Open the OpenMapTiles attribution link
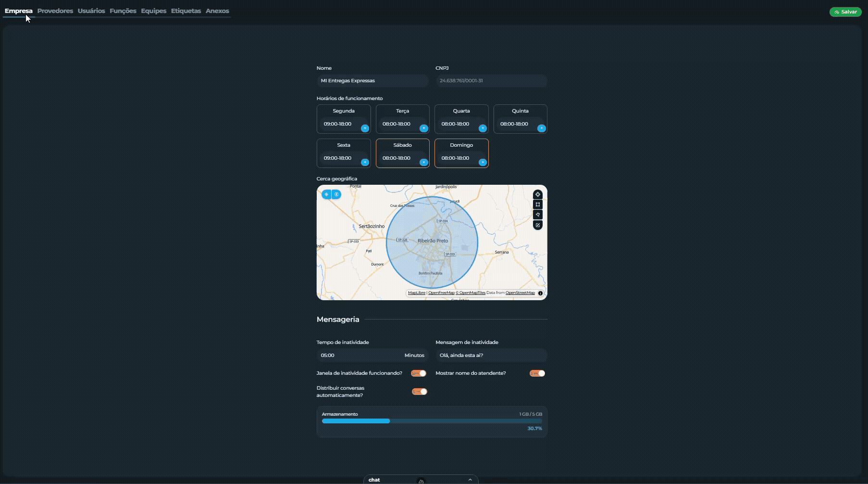The height and width of the screenshot is (484, 868). (471, 293)
